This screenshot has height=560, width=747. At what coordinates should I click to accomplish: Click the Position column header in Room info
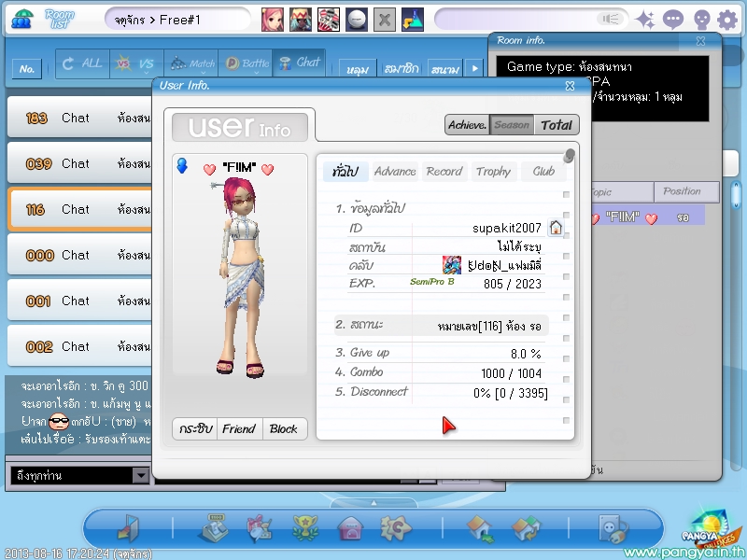[x=686, y=191]
